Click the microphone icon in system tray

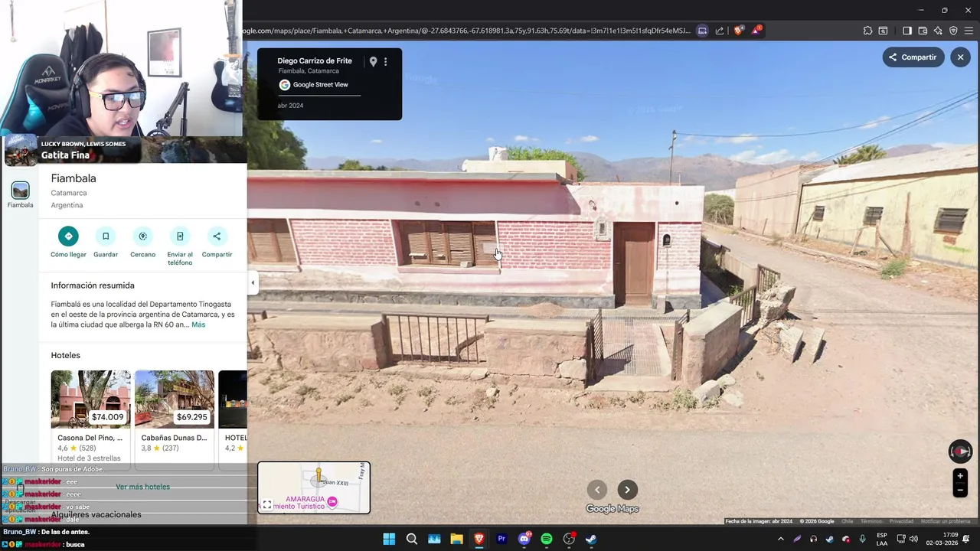[x=863, y=539]
